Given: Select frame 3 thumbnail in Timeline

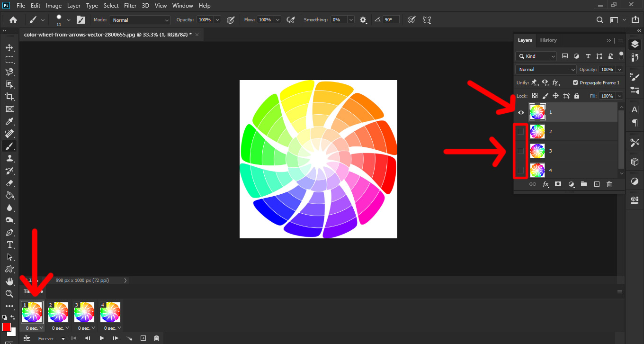Looking at the screenshot, I should coord(84,313).
